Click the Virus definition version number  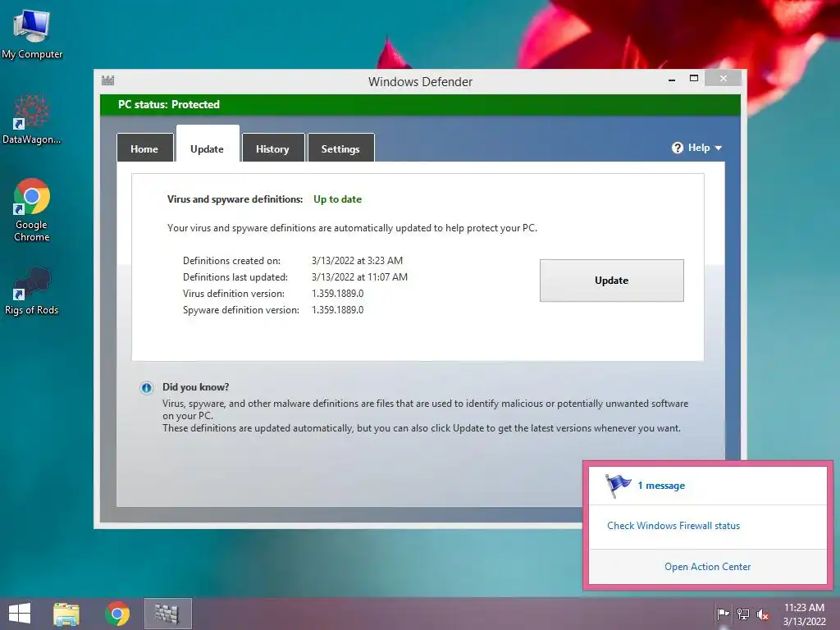(x=337, y=294)
